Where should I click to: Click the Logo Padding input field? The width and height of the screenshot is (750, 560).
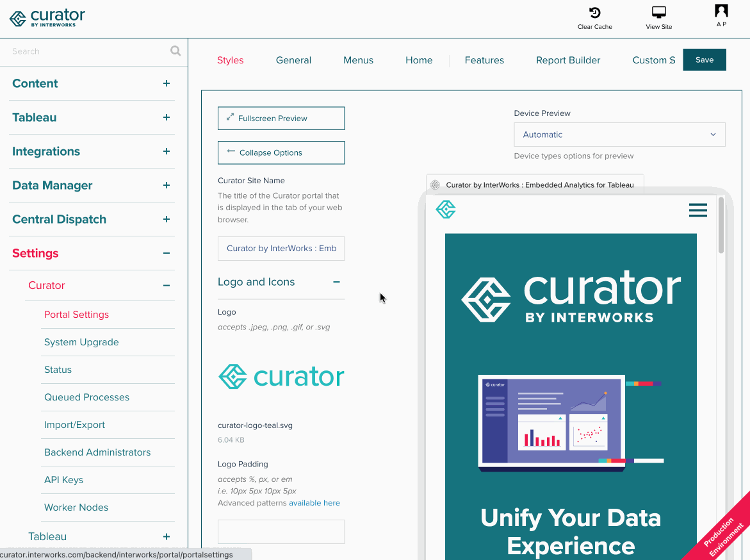(x=281, y=532)
